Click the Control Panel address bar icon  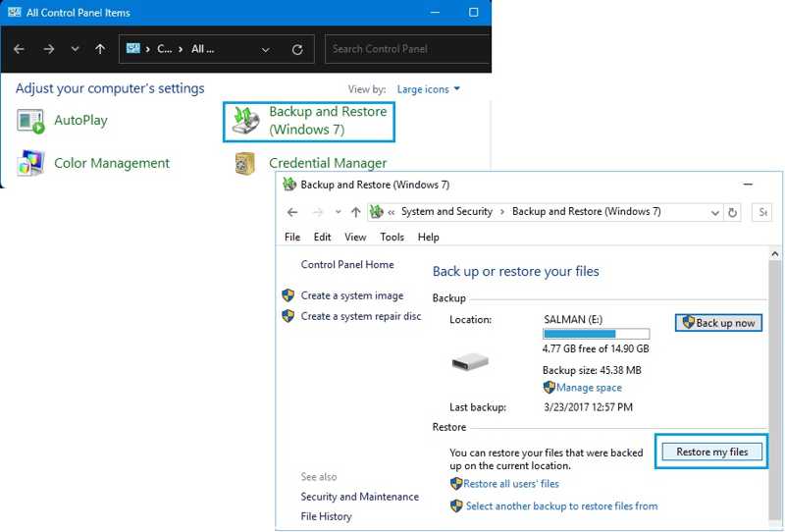click(132, 49)
